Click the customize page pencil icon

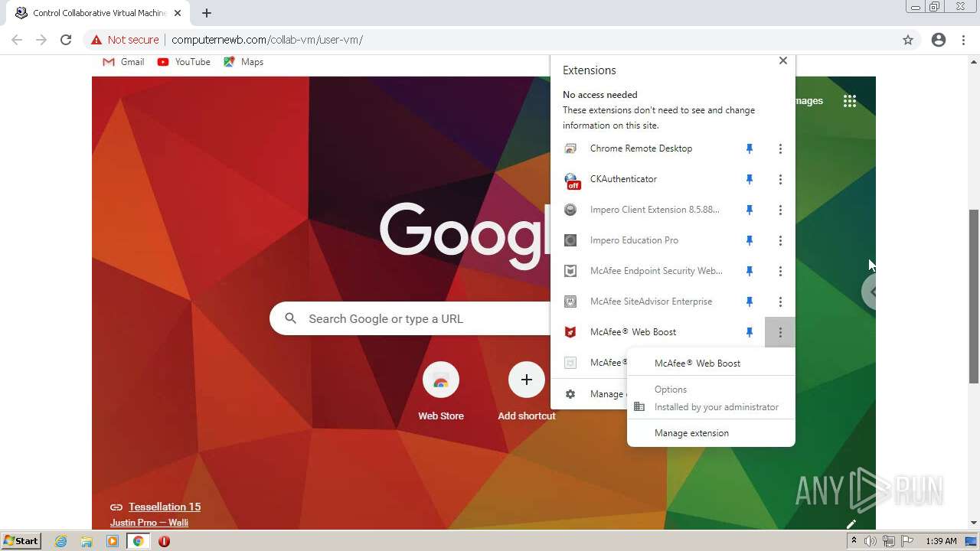pyautogui.click(x=851, y=524)
